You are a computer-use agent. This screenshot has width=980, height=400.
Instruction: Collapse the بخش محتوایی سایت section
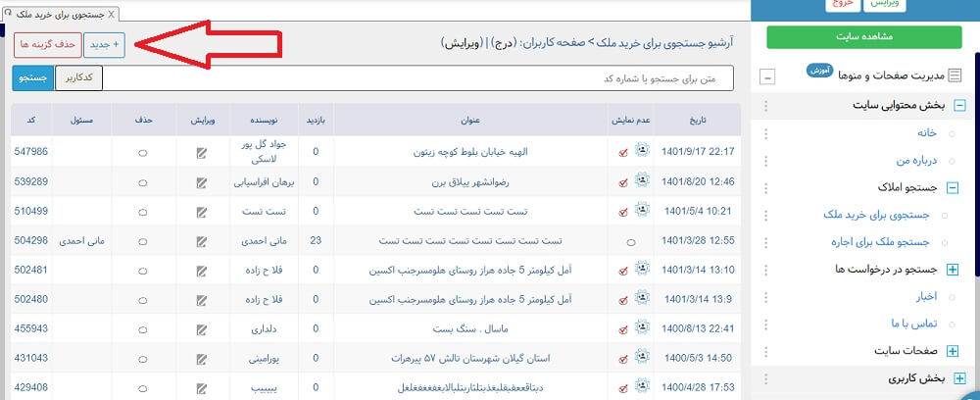pos(959,106)
